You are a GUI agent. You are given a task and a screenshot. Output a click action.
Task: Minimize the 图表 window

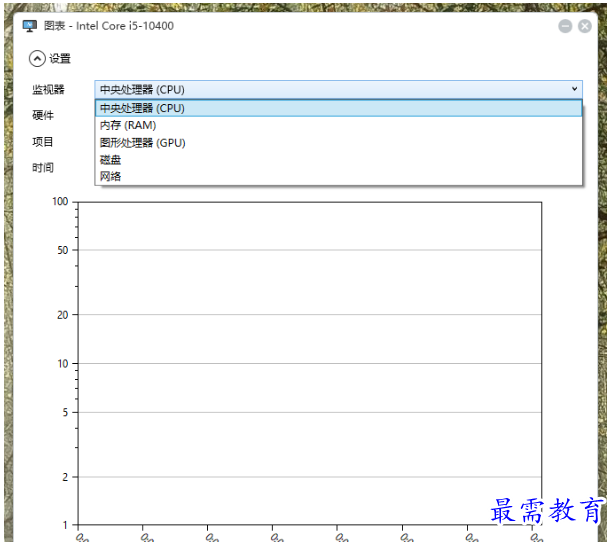(565, 26)
